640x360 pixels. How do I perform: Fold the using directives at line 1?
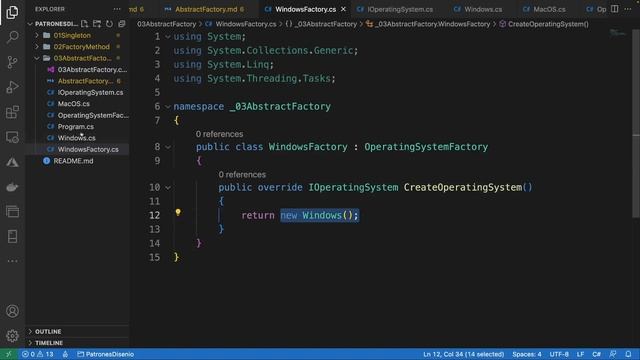click(168, 37)
